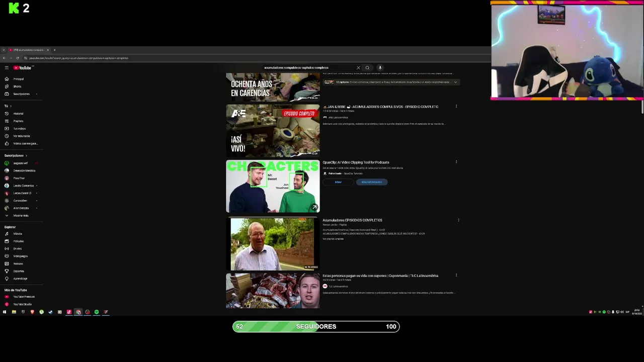The height and width of the screenshot is (362, 644).
Task: Open the agustio wtf subscription channel
Action: [x=20, y=163]
